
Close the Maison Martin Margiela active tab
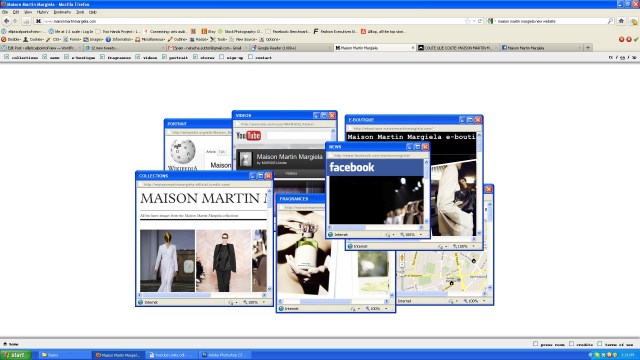(x=413, y=48)
